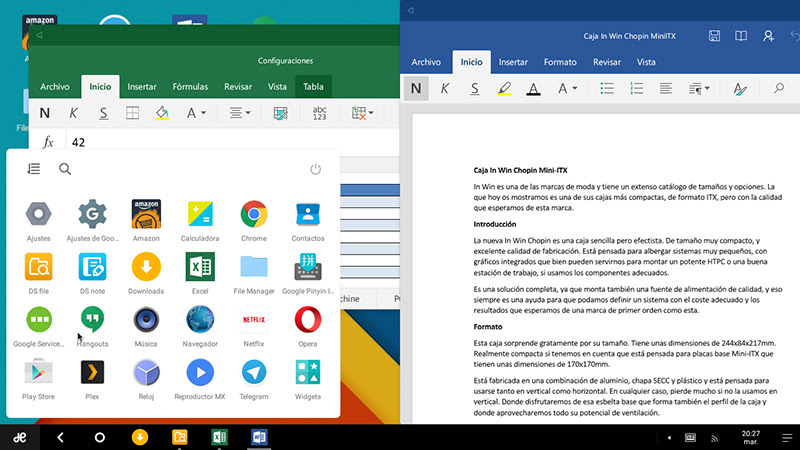Click taskbar home circle button
Screen dimensions: 800x450
pyautogui.click(x=99, y=437)
